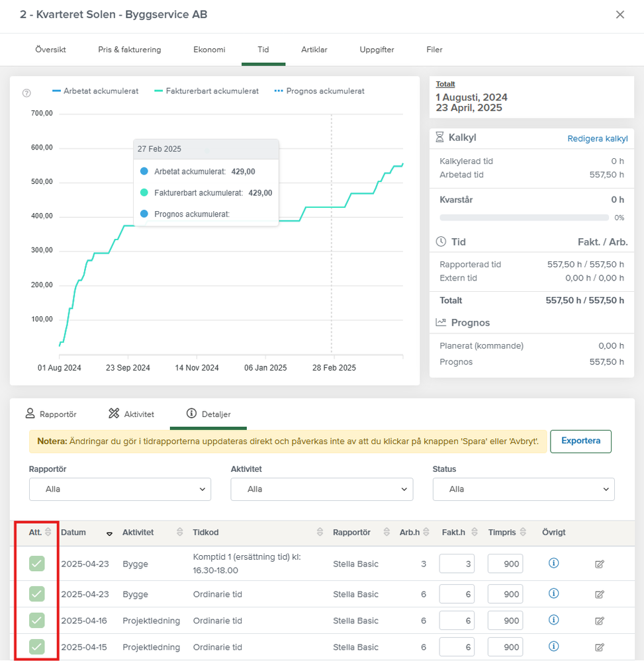This screenshot has width=644, height=661.
Task: Sort by Aktivitet column arrows
Action: (x=179, y=532)
